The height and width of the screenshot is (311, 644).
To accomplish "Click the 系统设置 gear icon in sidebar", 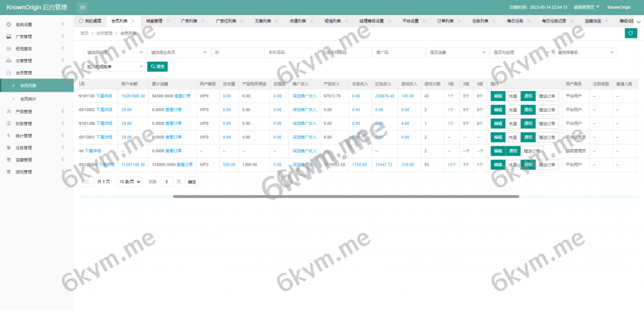I will (8, 25).
